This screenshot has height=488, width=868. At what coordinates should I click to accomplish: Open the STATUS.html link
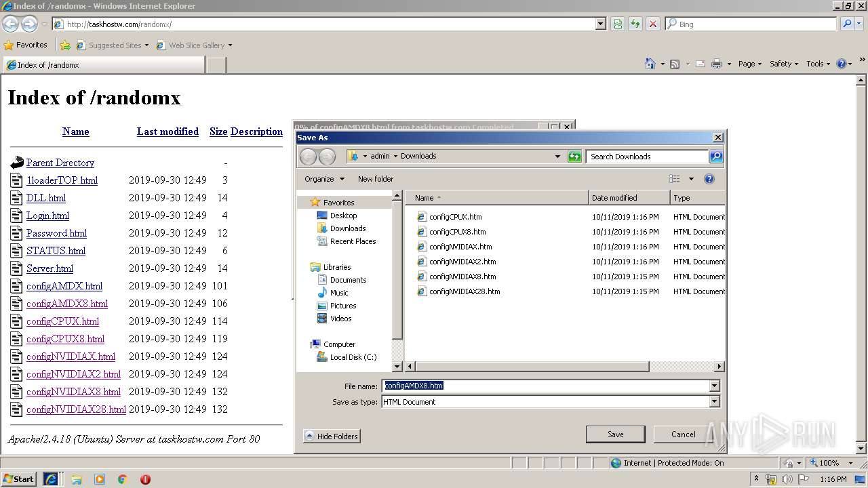click(x=56, y=251)
